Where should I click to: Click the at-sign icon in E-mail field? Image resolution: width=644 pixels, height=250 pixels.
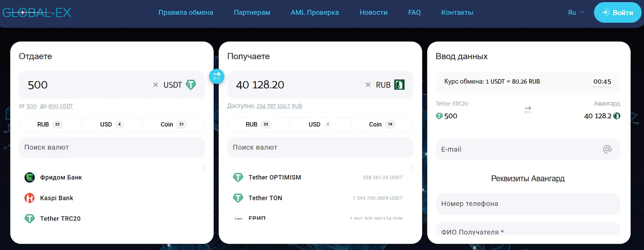point(607,150)
